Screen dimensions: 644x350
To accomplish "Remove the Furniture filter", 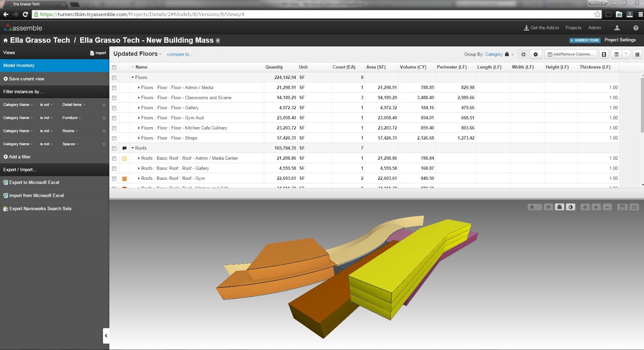I will (104, 118).
